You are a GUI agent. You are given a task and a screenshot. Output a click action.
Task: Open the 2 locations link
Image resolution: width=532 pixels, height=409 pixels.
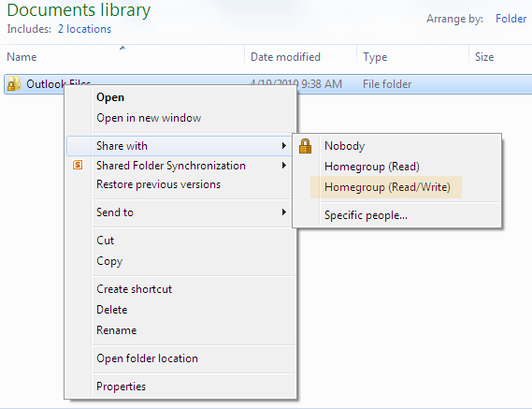[x=84, y=29]
